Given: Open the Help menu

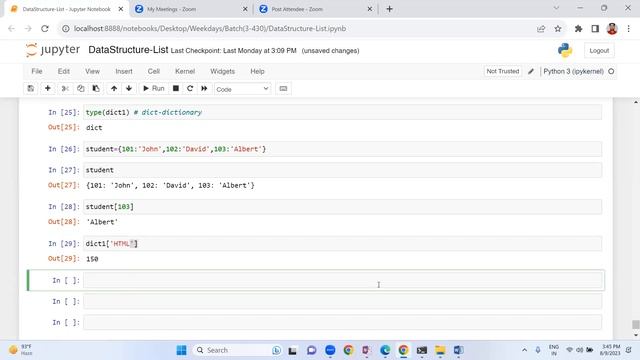Looking at the screenshot, I should (257, 71).
